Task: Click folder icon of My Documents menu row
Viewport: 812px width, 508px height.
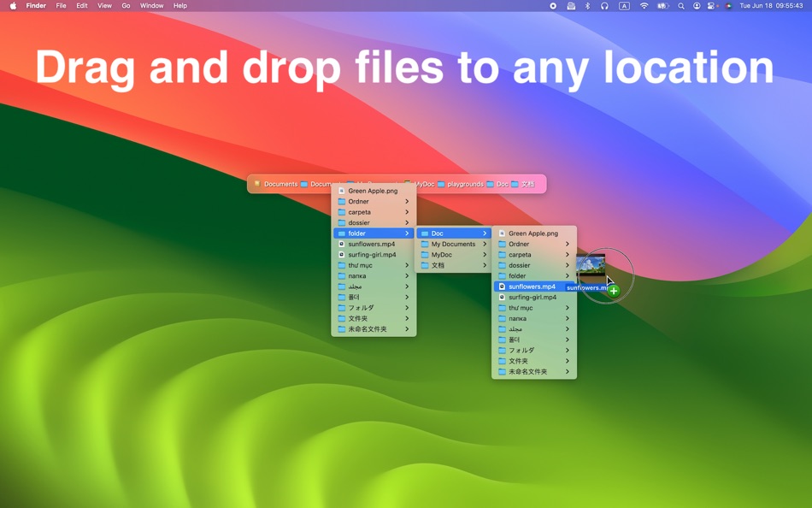Action: pyautogui.click(x=425, y=244)
